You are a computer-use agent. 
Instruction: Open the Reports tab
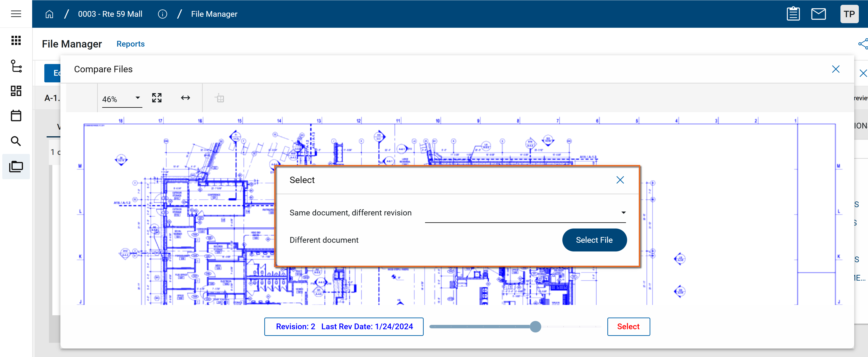click(130, 44)
